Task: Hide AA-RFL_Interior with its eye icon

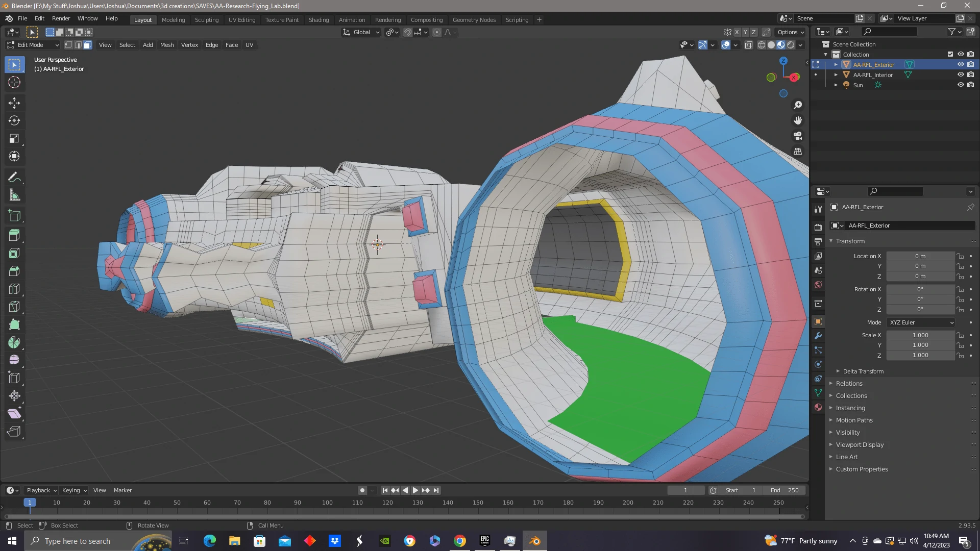Action: click(x=960, y=74)
